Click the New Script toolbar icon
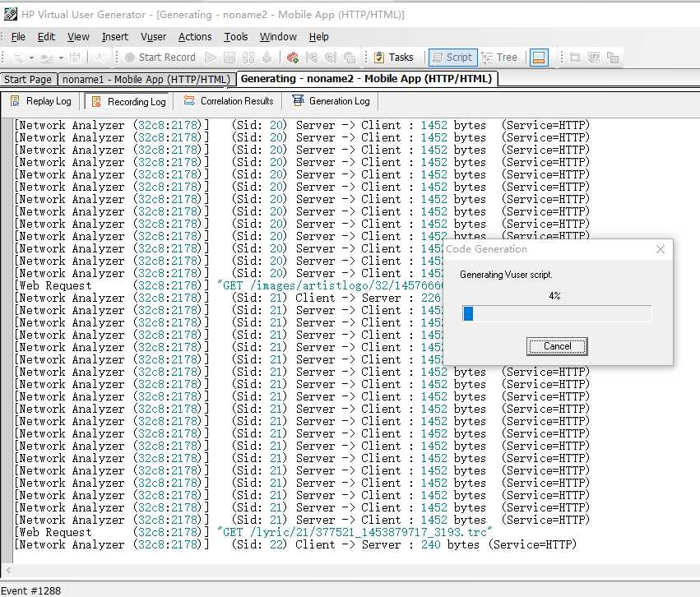The width and height of the screenshot is (700, 597). [17, 58]
